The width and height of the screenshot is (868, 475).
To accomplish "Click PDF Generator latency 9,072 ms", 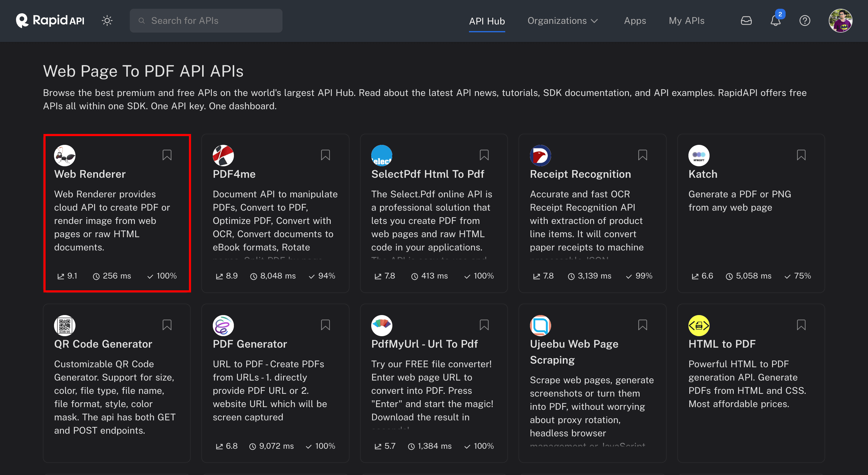I will [271, 446].
